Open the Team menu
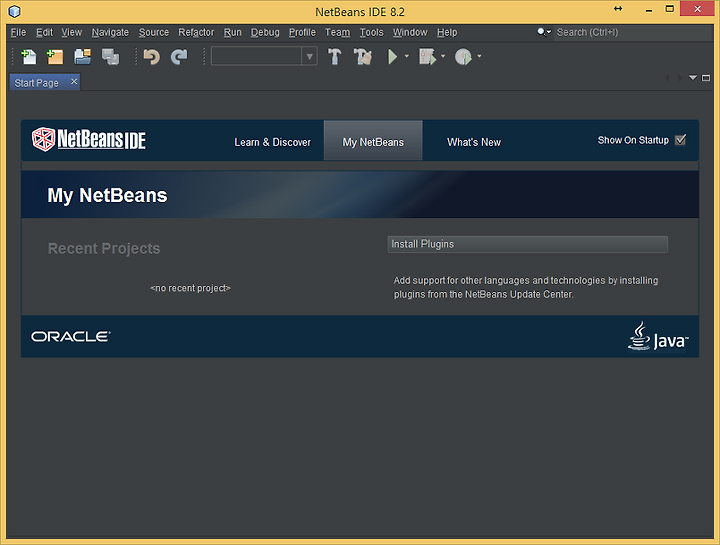The width and height of the screenshot is (720, 545). [x=338, y=33]
